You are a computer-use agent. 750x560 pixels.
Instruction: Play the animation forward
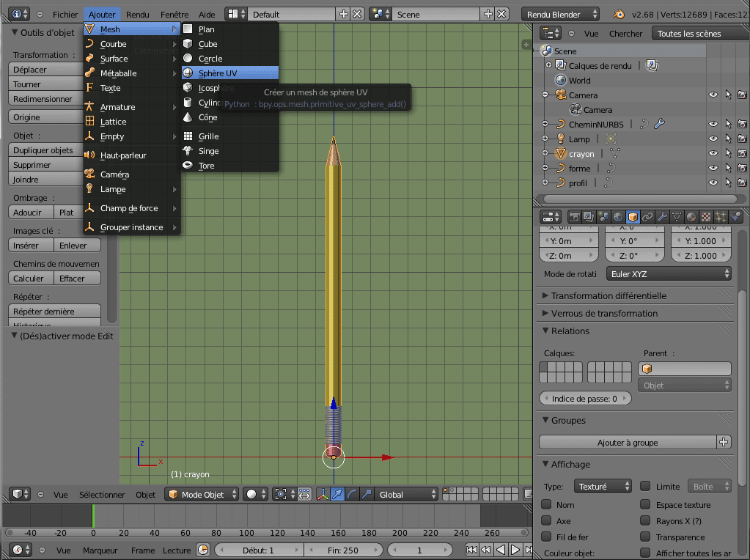tap(515, 550)
